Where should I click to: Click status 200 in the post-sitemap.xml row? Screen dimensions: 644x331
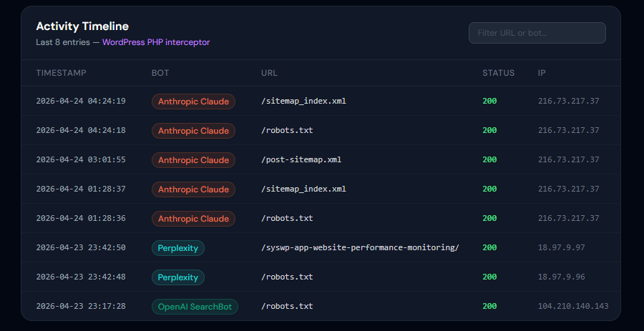point(489,159)
